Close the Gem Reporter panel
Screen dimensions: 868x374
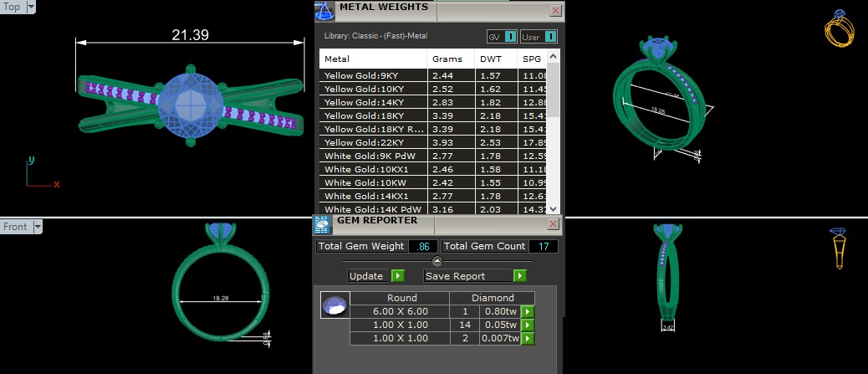coord(553,224)
